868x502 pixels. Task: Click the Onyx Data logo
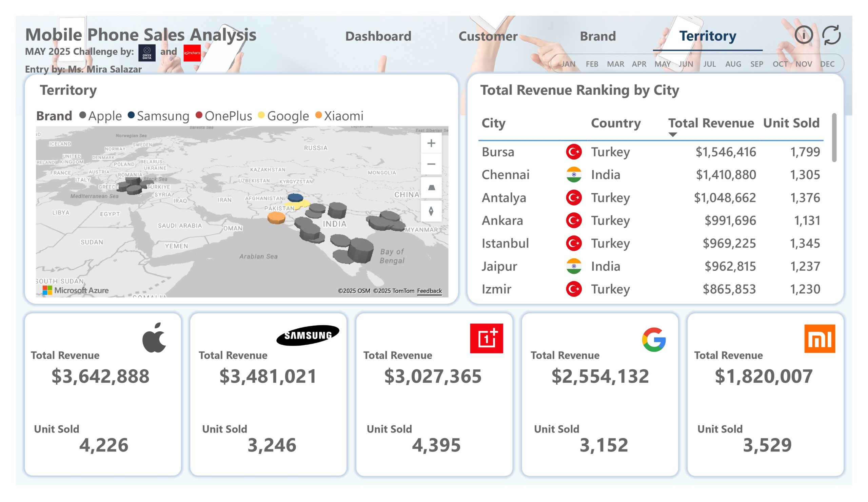[147, 53]
